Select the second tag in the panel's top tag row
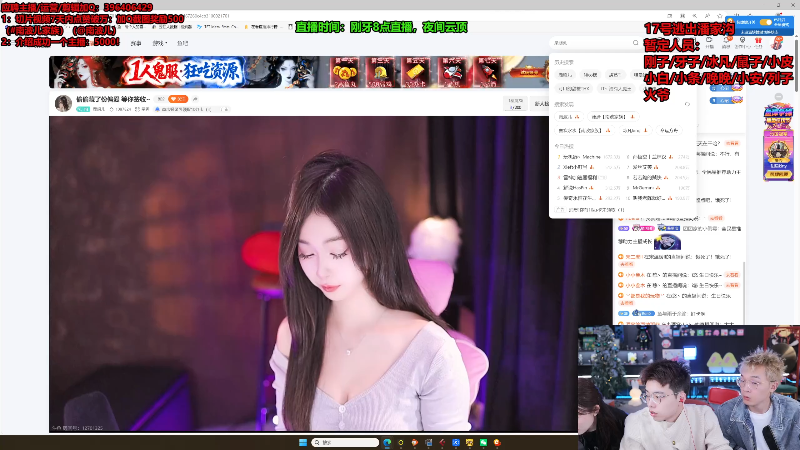 (590, 74)
